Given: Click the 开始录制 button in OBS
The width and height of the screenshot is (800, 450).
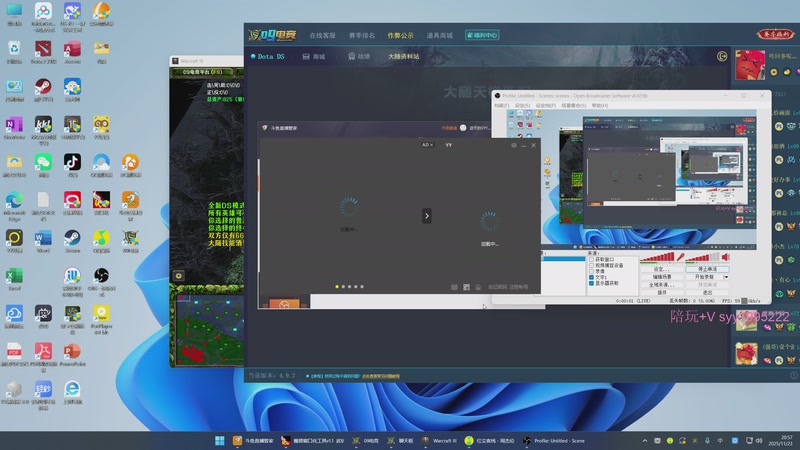Looking at the screenshot, I should pyautogui.click(x=704, y=277).
